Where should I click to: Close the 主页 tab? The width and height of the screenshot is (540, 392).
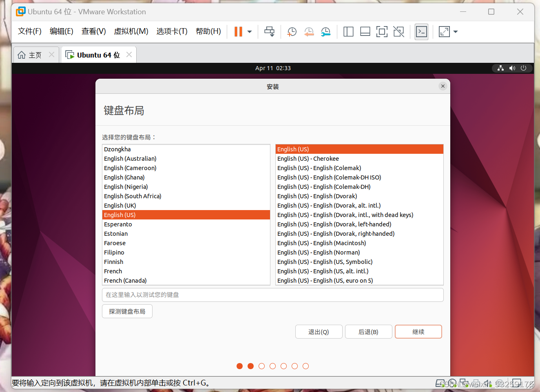click(x=51, y=55)
